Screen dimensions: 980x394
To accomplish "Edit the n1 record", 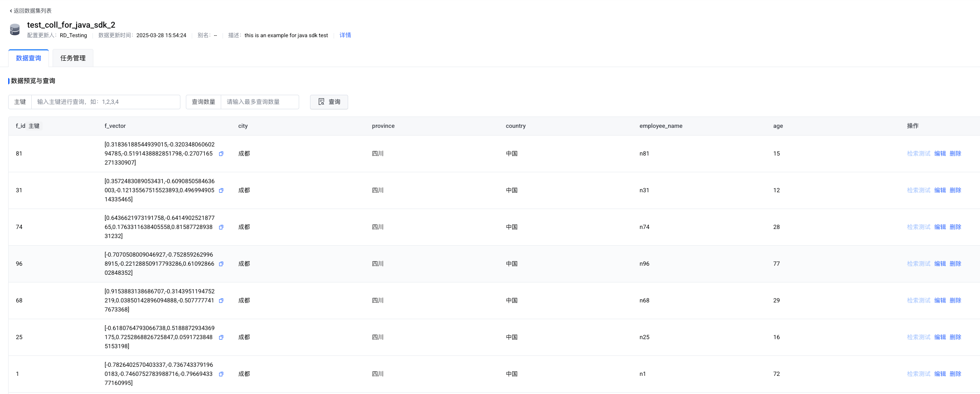I will (940, 374).
